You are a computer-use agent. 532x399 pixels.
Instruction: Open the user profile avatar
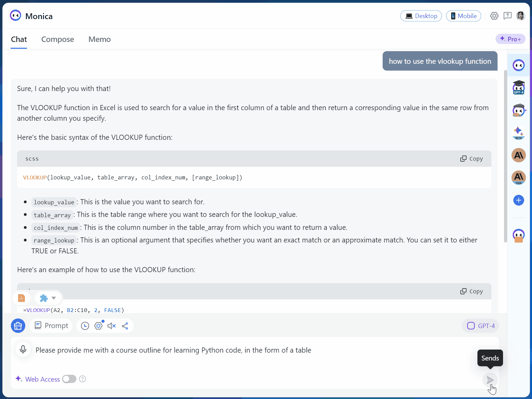tap(521, 16)
